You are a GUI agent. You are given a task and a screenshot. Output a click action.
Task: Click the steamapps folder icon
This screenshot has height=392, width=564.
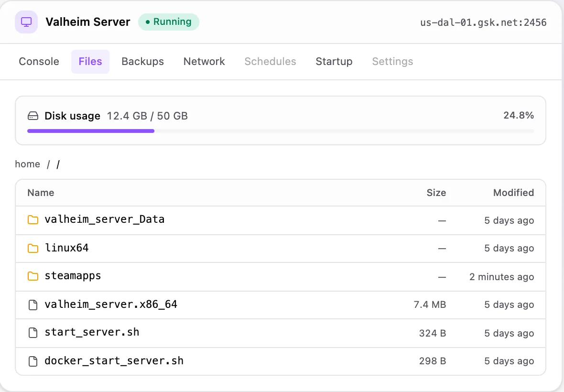tap(33, 276)
